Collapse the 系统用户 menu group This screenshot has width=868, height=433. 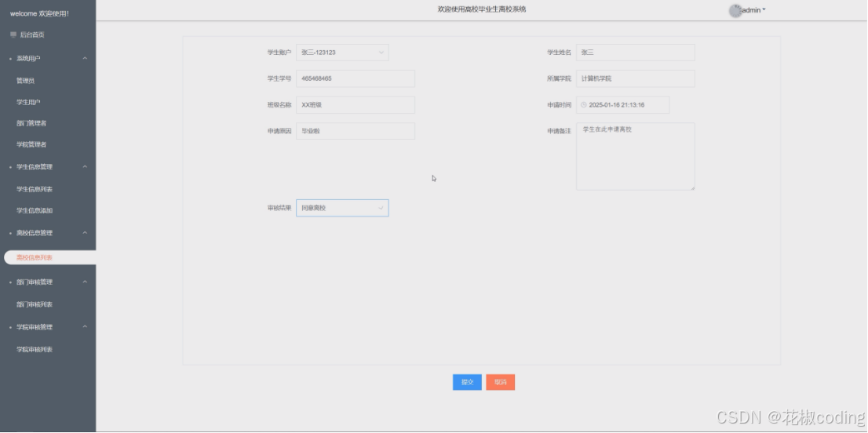point(85,59)
